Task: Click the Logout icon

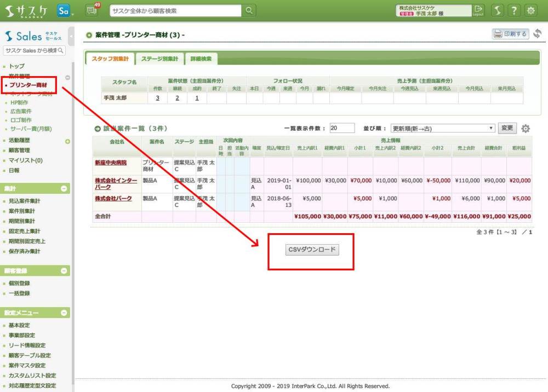Action: [x=478, y=10]
